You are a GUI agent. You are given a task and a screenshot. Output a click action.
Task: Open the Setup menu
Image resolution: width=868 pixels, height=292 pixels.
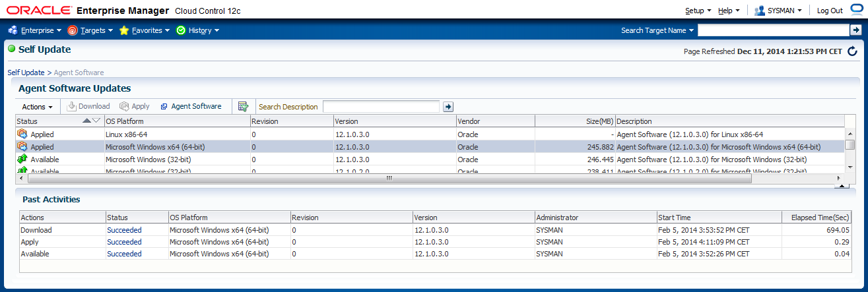coord(698,11)
